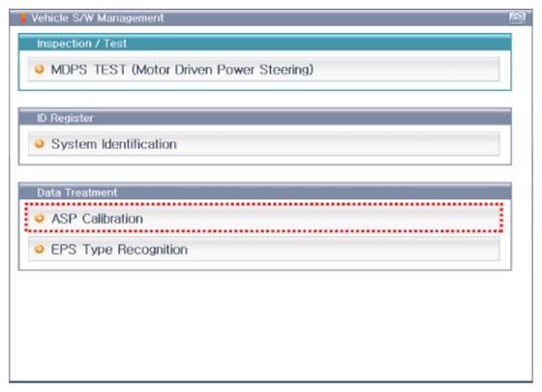Select the highlighted ASP Calibration entry

coord(263,218)
